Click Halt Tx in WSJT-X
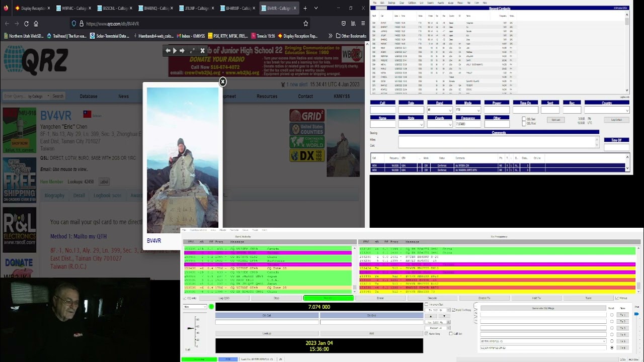644x362 pixels. tap(536, 298)
